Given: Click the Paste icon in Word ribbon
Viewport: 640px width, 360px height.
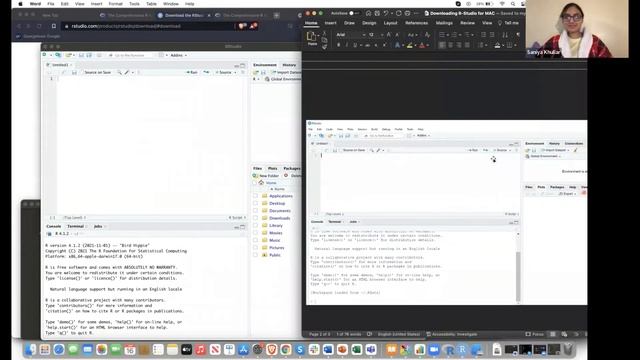Looking at the screenshot, I should (312, 37).
